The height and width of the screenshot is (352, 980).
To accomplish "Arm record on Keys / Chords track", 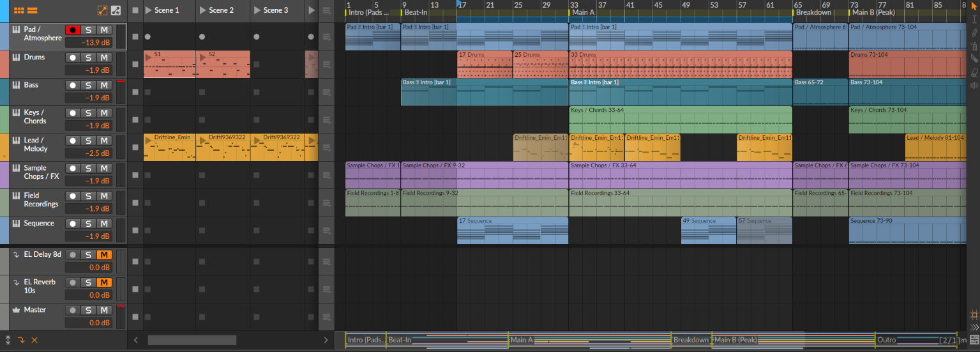I will (x=72, y=113).
